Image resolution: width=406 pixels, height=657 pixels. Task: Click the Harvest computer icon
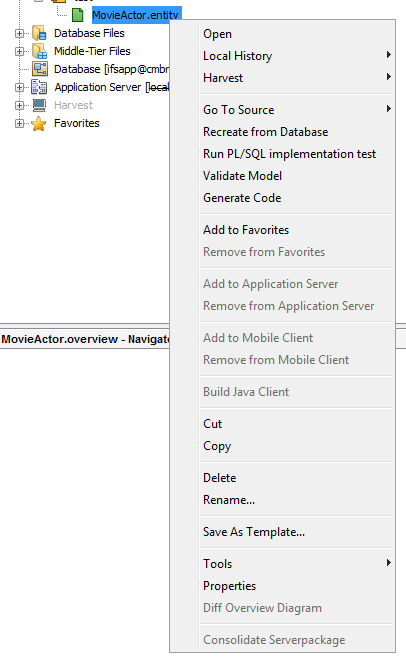coord(39,105)
